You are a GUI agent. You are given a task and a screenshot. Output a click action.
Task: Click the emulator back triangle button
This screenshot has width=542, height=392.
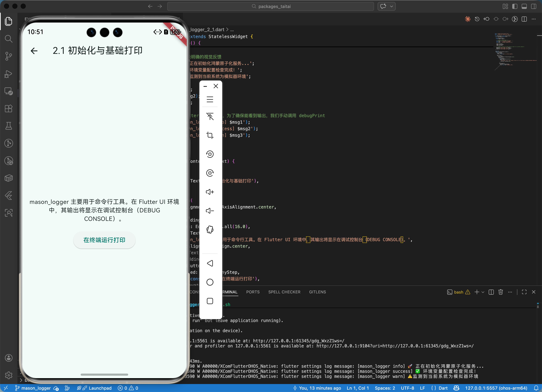tap(210, 263)
